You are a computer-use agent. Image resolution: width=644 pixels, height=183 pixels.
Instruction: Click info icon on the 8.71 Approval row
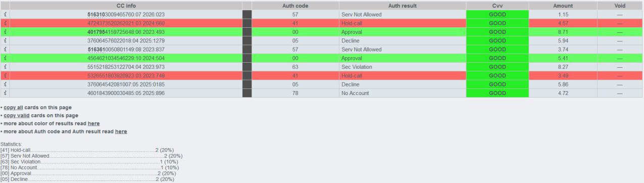tap(5, 32)
